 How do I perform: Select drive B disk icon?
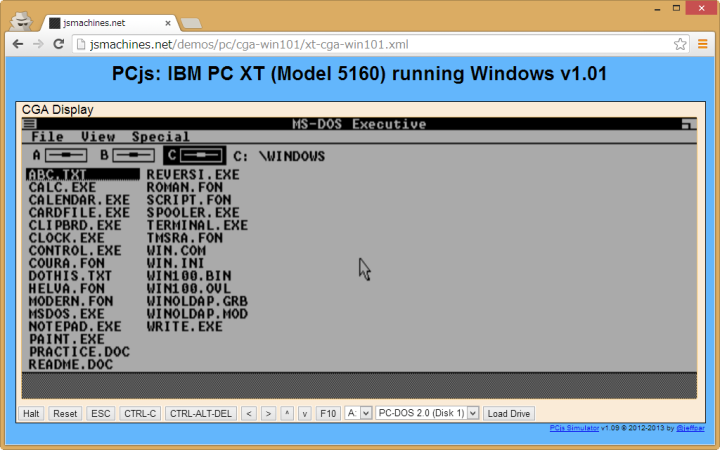(x=133, y=155)
